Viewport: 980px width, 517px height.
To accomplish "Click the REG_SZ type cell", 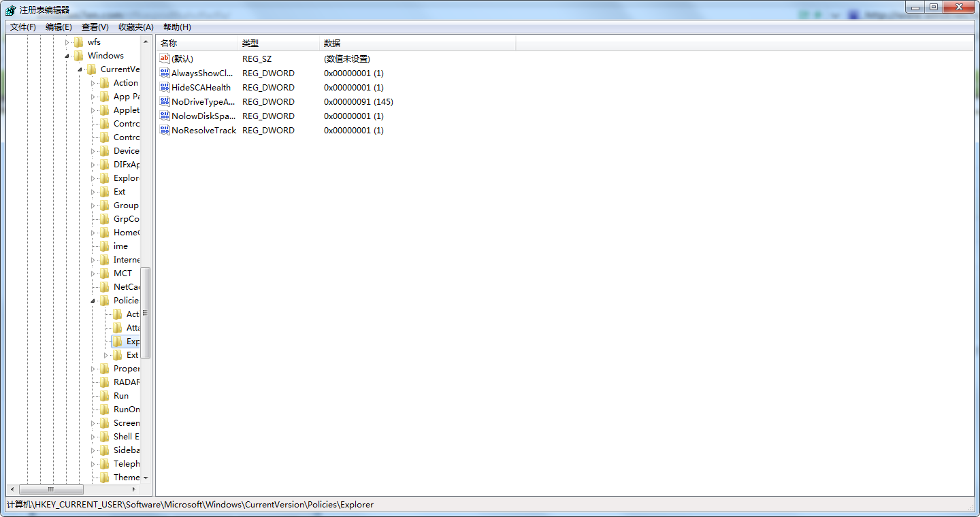I will (x=257, y=59).
